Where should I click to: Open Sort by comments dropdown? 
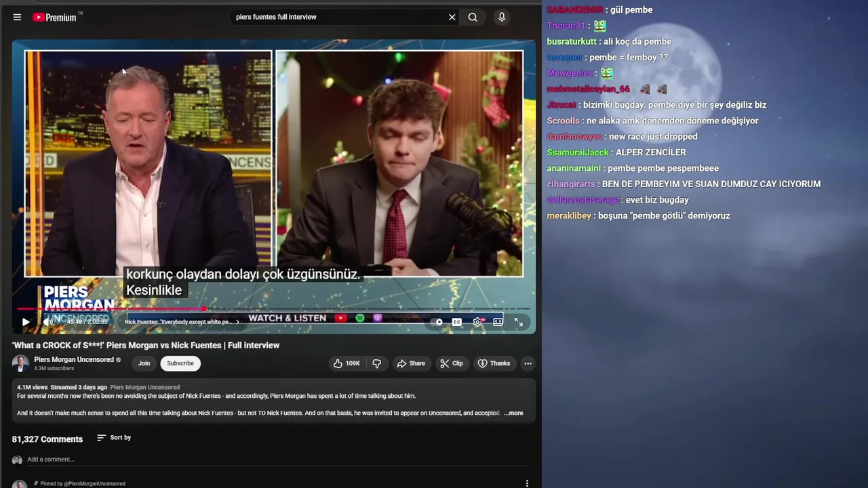click(x=114, y=438)
